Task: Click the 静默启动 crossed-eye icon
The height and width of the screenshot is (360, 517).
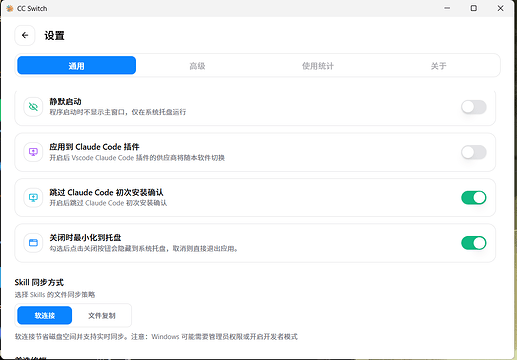Action: 33,107
